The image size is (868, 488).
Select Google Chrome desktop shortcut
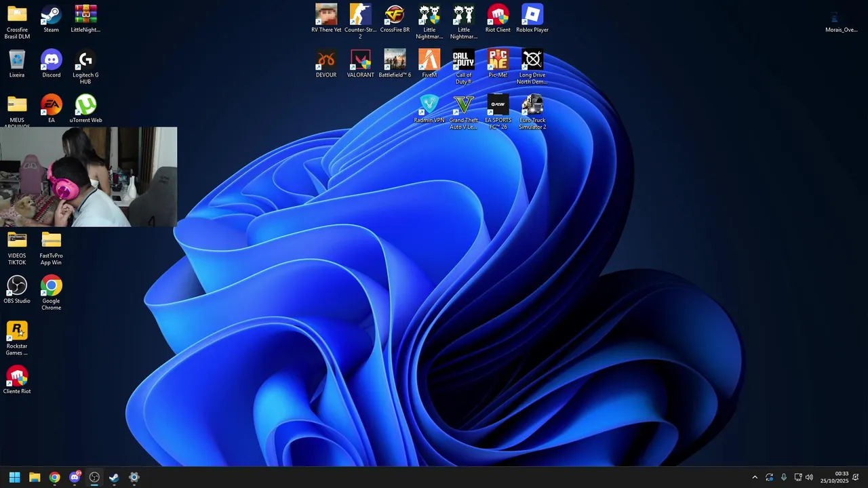point(51,293)
